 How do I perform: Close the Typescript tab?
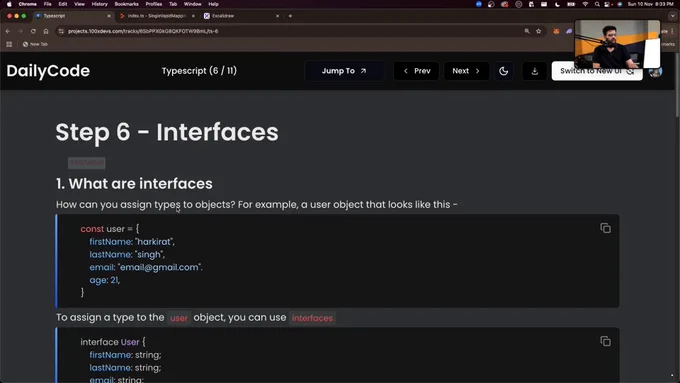[109, 16]
